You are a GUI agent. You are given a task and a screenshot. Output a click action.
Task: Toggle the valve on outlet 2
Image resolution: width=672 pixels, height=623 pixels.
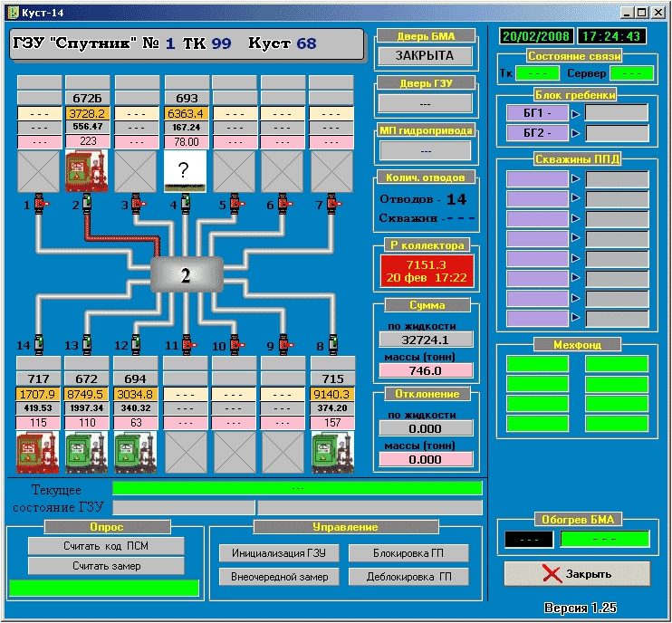point(87,205)
